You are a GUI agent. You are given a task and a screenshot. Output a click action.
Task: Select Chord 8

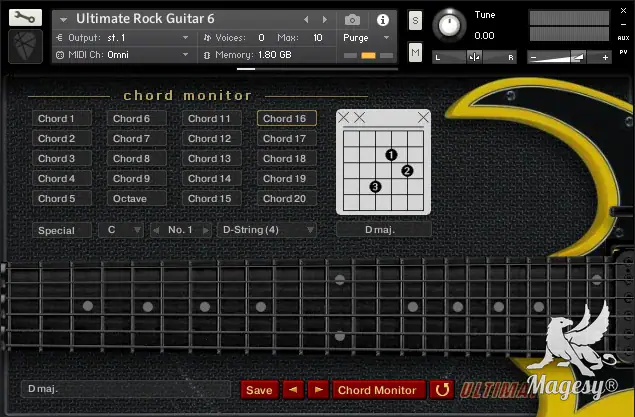[137, 159]
